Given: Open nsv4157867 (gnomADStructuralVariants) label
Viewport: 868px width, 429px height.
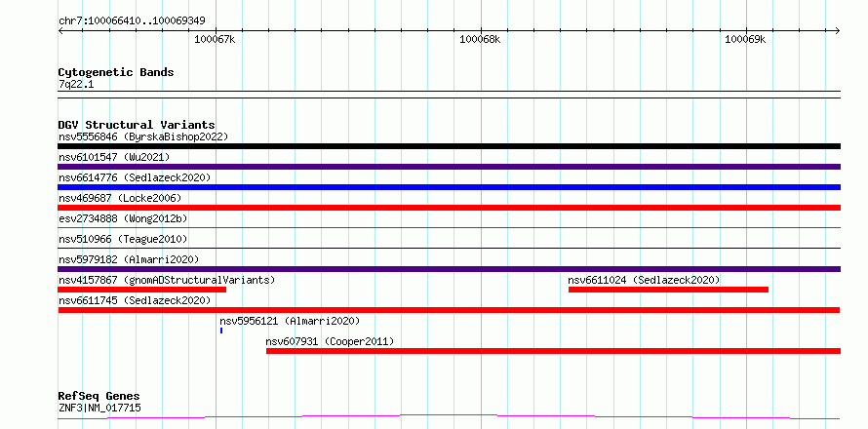Looking at the screenshot, I should pyautogui.click(x=167, y=280).
